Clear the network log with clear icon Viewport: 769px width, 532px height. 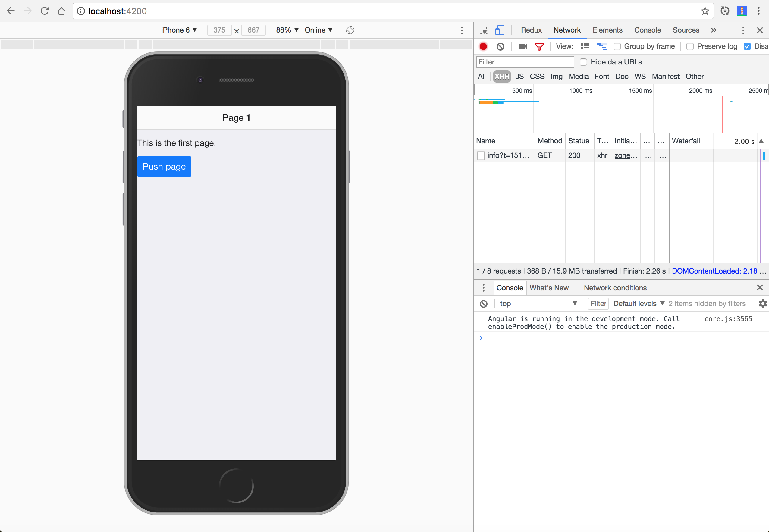point(500,46)
